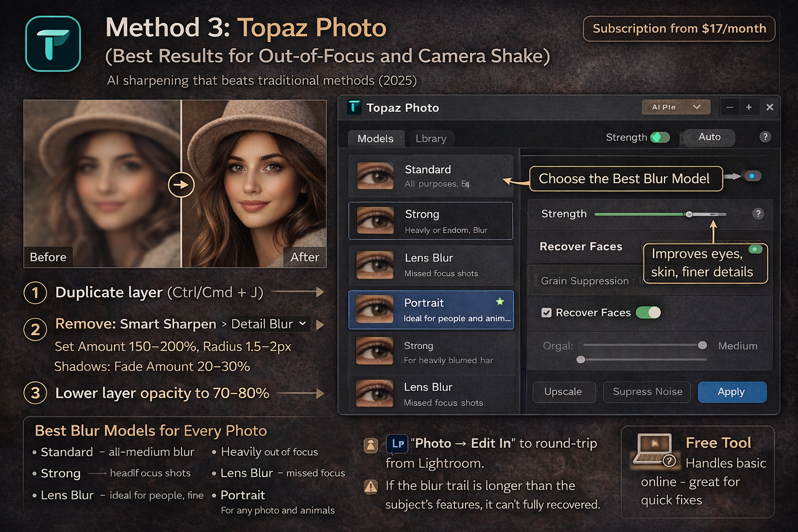
Task: Click the before/after compare arrow circle
Action: coord(181,185)
